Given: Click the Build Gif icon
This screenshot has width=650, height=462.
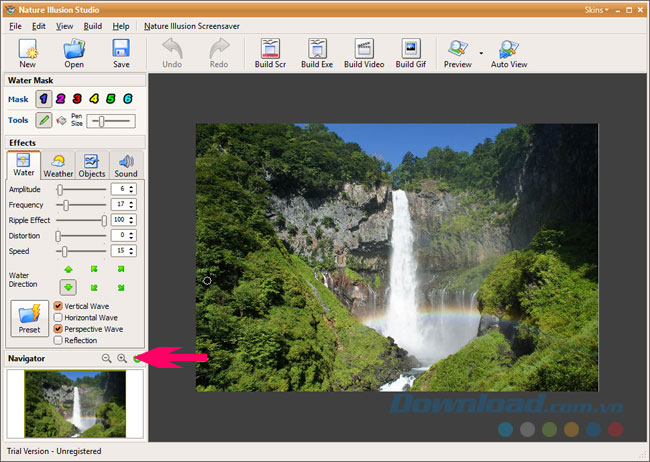Looking at the screenshot, I should click(x=410, y=53).
